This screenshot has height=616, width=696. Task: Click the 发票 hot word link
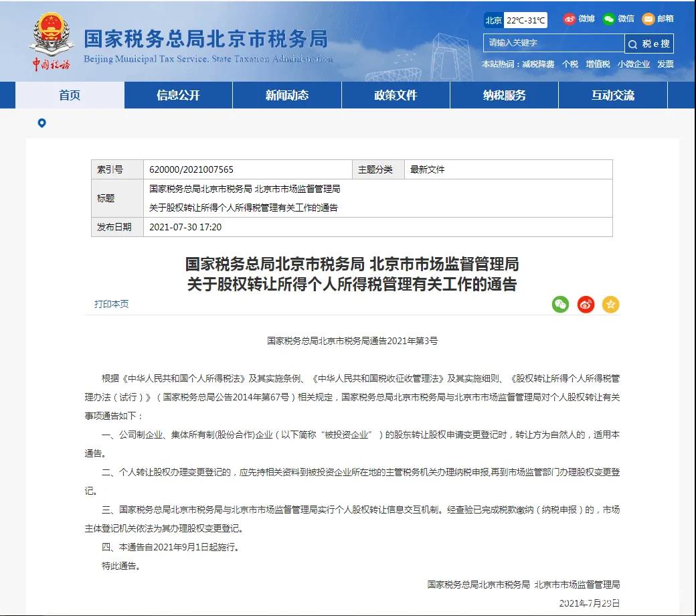(665, 64)
